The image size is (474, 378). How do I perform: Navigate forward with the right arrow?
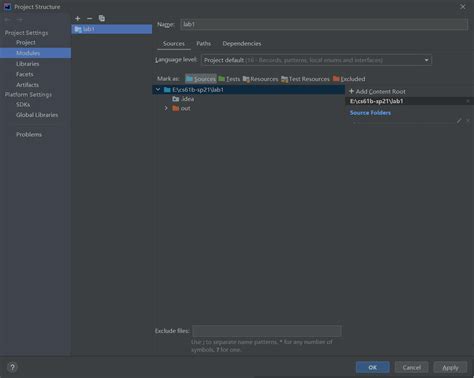point(20,20)
